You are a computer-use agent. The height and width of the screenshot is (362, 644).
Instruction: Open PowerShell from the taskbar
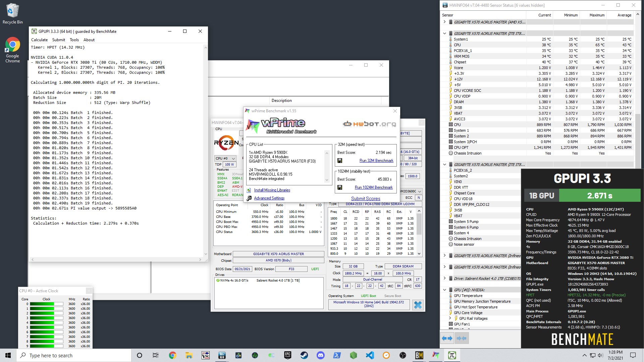pos(337,355)
